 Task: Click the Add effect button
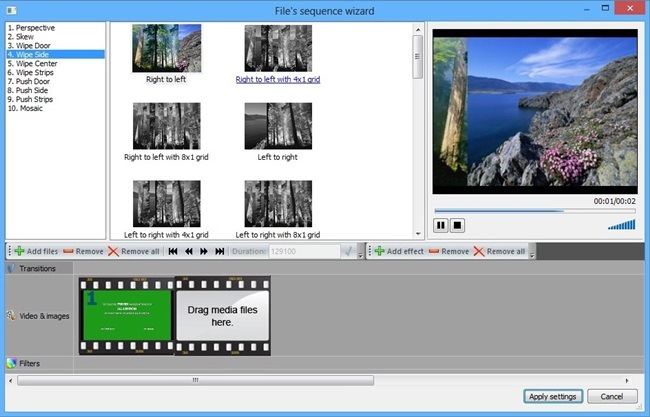[400, 253]
